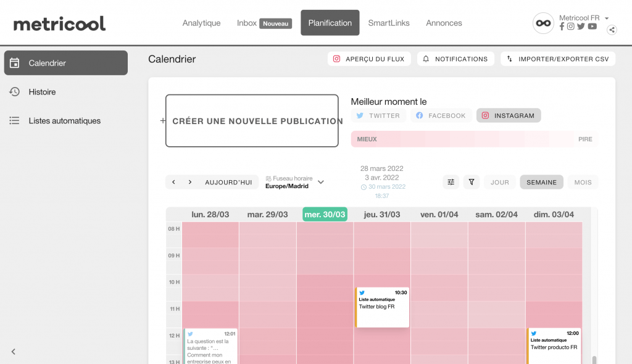This screenshot has width=632, height=364.
Task: Click the Twitter icon under Metricool FR
Action: coord(581,27)
